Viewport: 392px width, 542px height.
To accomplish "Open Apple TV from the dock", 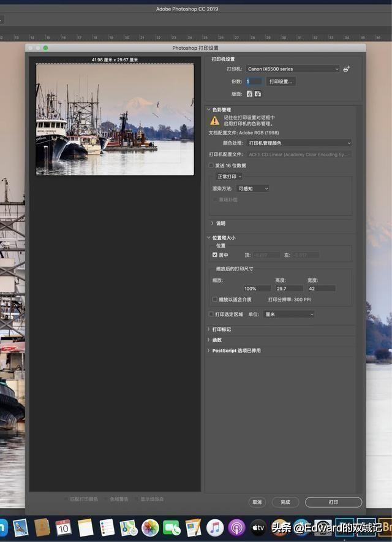I will (x=258, y=528).
